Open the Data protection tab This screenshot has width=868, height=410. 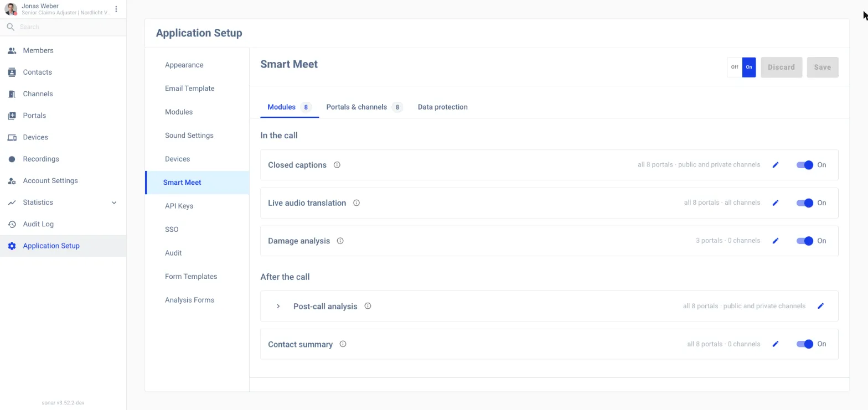(x=443, y=107)
